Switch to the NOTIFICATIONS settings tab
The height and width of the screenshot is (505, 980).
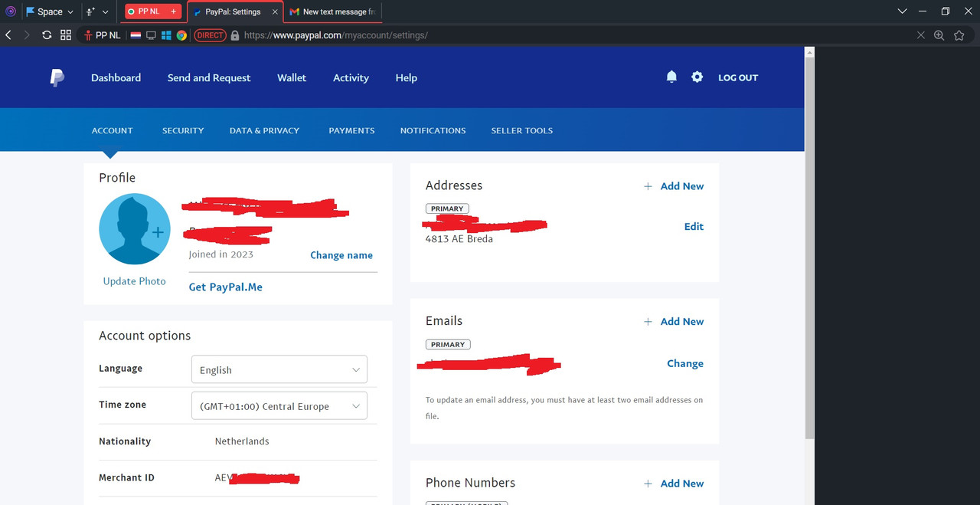pyautogui.click(x=433, y=130)
